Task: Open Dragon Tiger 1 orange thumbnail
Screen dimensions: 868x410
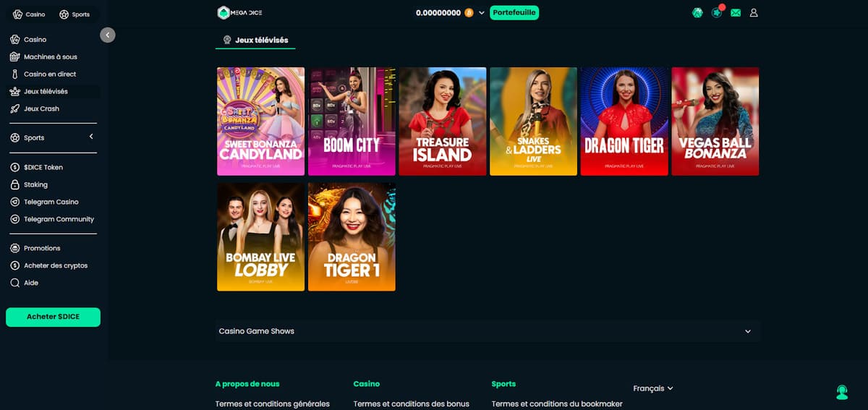Action: click(352, 237)
